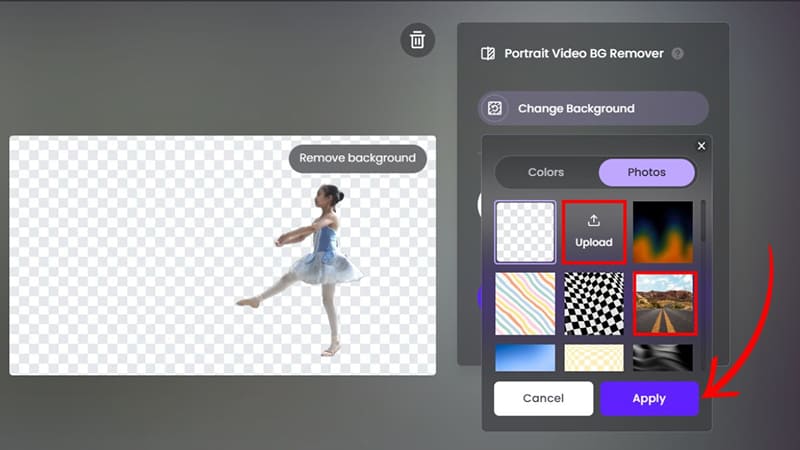The width and height of the screenshot is (800, 450).
Task: Select the transparent checkerboard background
Action: click(525, 232)
